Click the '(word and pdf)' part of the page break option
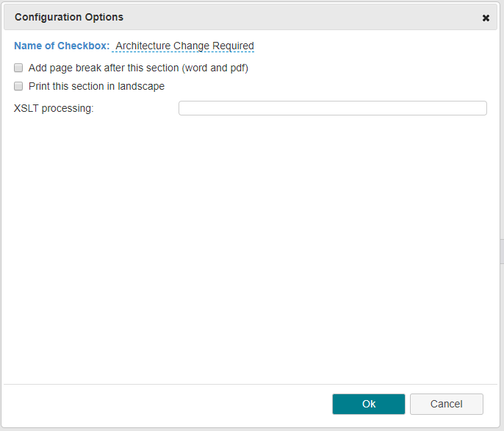504x431 pixels. point(215,68)
